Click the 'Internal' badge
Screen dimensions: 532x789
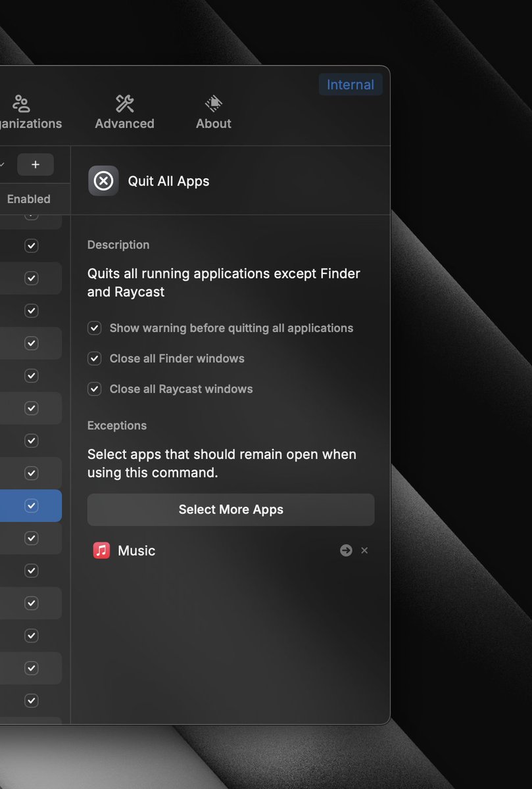coord(351,84)
